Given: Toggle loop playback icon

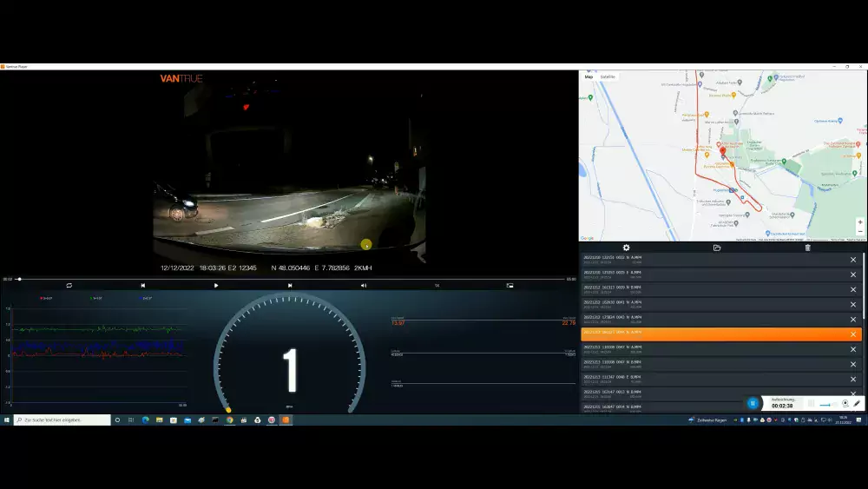Looking at the screenshot, I should point(69,286).
